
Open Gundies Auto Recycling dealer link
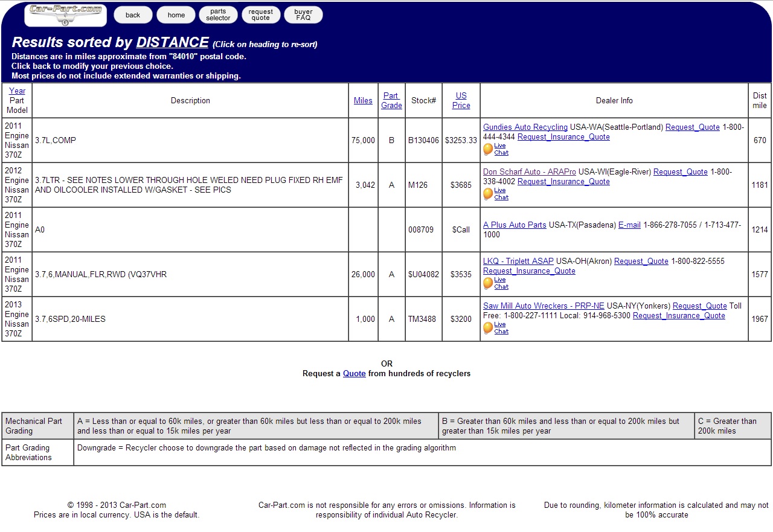tap(525, 127)
